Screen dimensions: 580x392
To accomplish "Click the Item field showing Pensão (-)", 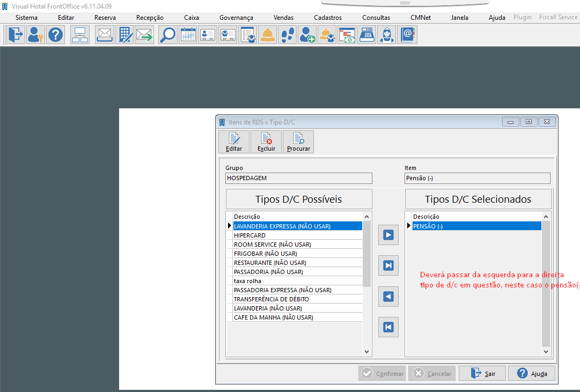I will point(477,178).
